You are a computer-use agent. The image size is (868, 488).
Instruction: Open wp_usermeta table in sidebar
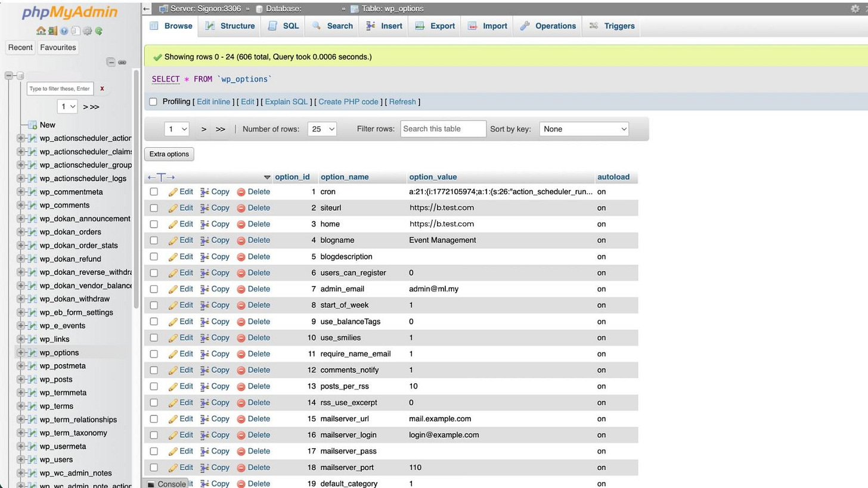pos(63,446)
